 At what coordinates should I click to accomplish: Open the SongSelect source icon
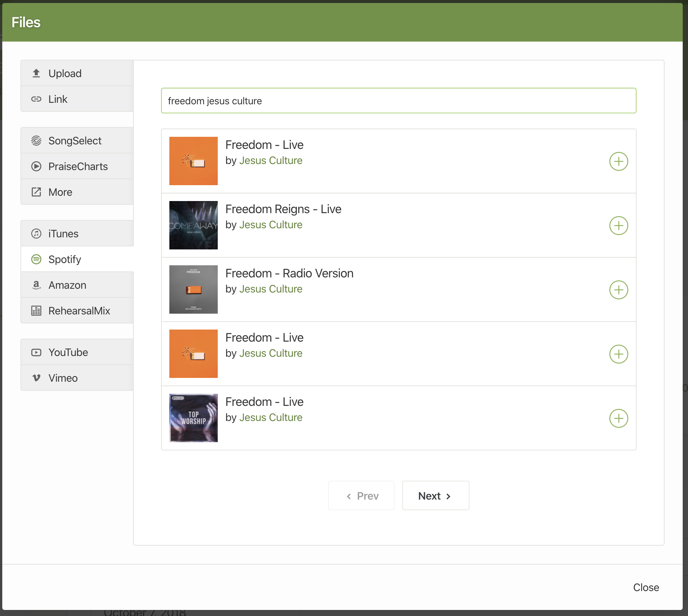coord(36,140)
